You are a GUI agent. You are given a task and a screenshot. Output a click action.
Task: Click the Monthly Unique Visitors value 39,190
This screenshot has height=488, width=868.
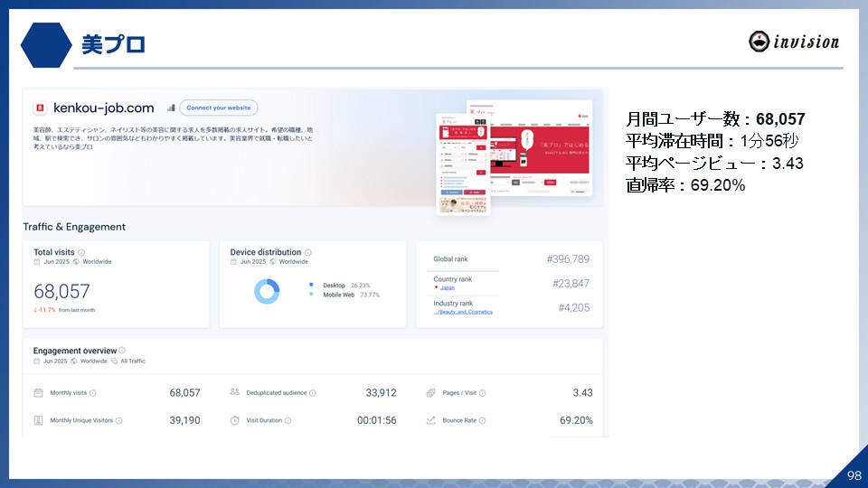point(184,420)
